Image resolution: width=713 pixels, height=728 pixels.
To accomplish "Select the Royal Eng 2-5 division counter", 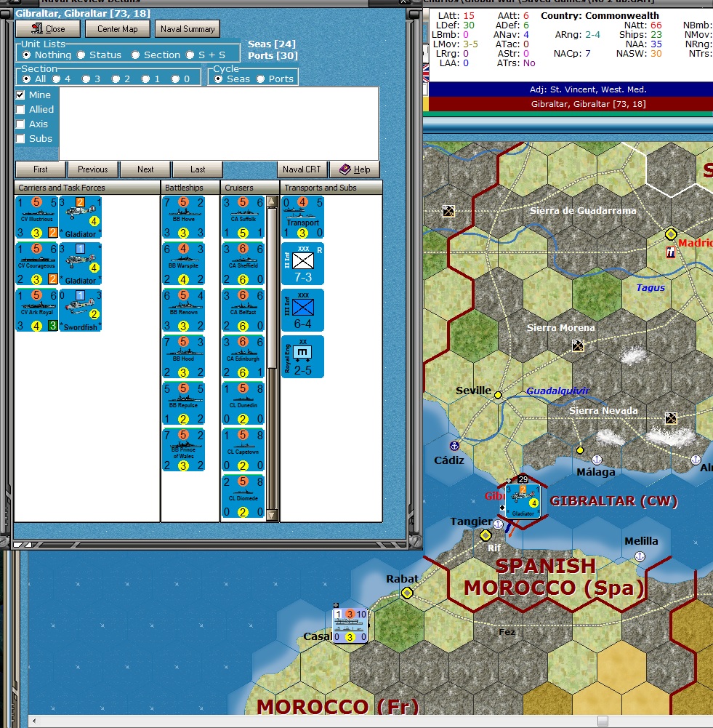I will (x=303, y=356).
